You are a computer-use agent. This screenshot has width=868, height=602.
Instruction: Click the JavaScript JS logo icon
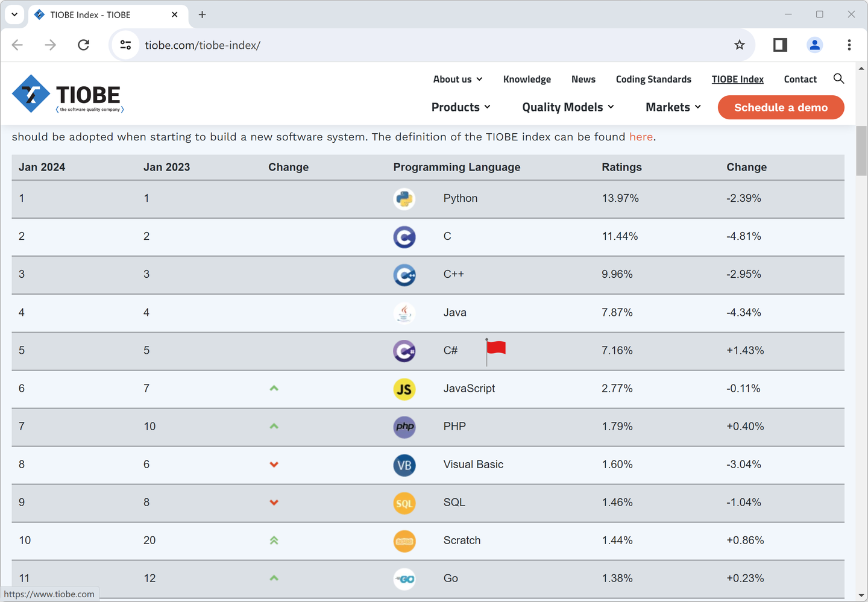pyautogui.click(x=404, y=389)
